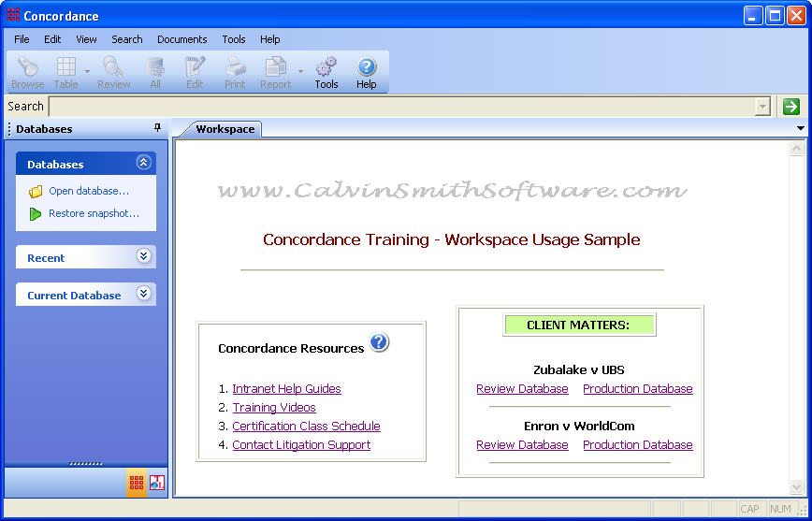Open the Documents menu
The width and height of the screenshot is (812, 521).
point(181,39)
